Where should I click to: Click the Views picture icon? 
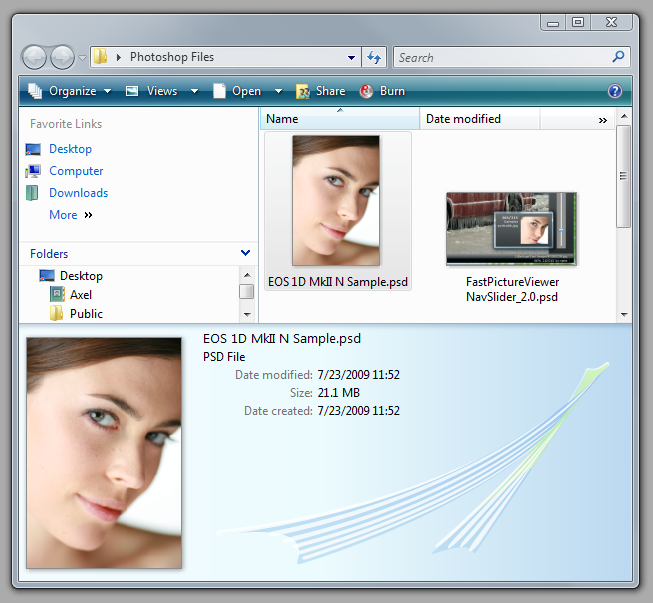(132, 91)
